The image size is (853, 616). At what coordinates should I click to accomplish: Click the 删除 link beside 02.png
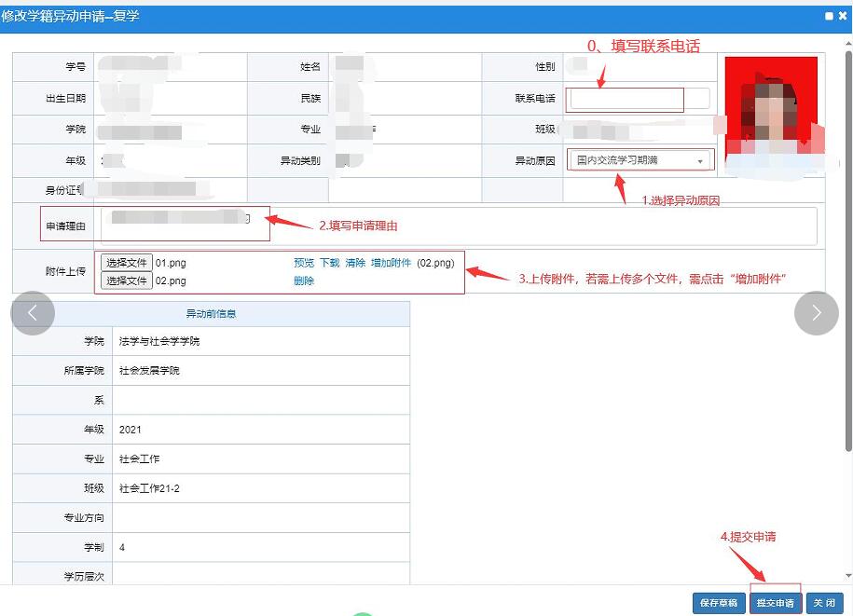coord(304,281)
